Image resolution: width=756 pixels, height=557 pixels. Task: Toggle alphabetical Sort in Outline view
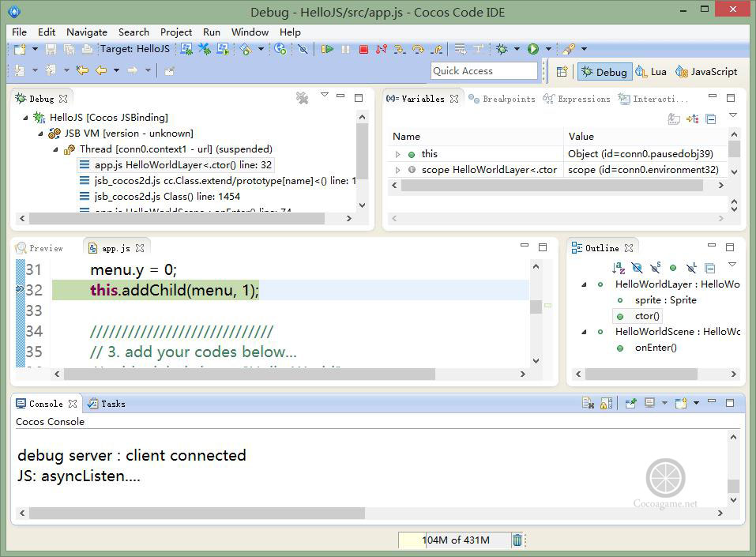click(x=619, y=268)
